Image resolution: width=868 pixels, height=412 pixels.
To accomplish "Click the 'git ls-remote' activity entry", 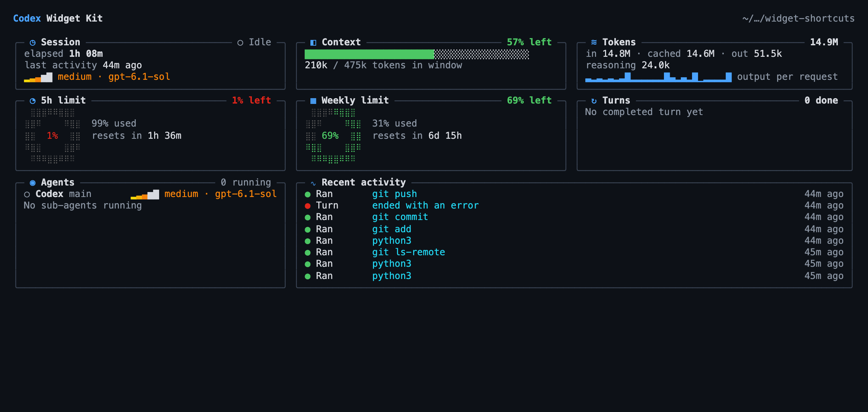I will pyautogui.click(x=408, y=252).
